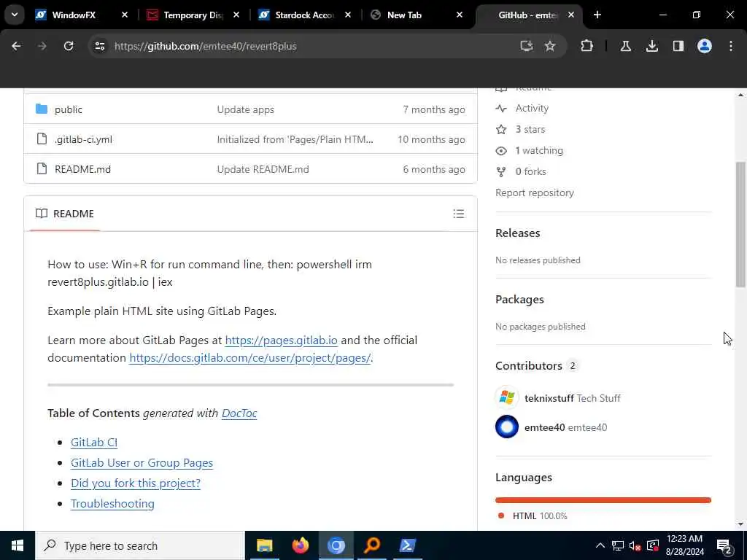Open the README.md file
Viewport: 747px width, 560px height.
[82, 169]
